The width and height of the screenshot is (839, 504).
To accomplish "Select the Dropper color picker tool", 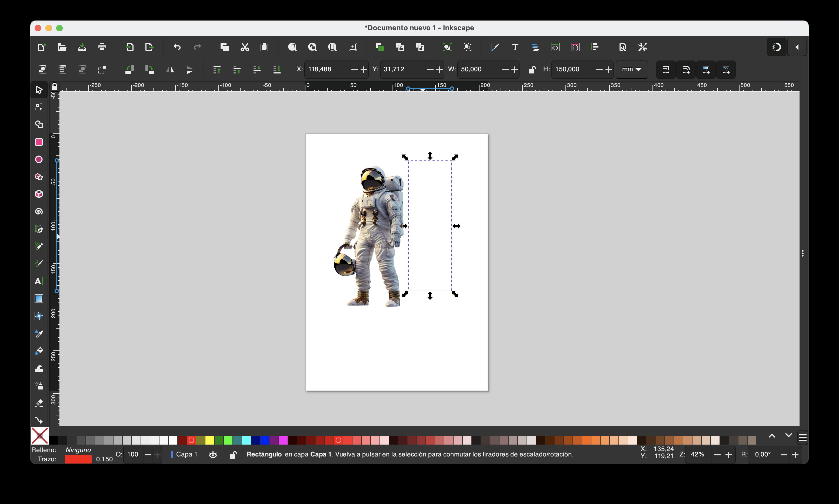I will pos(39,334).
